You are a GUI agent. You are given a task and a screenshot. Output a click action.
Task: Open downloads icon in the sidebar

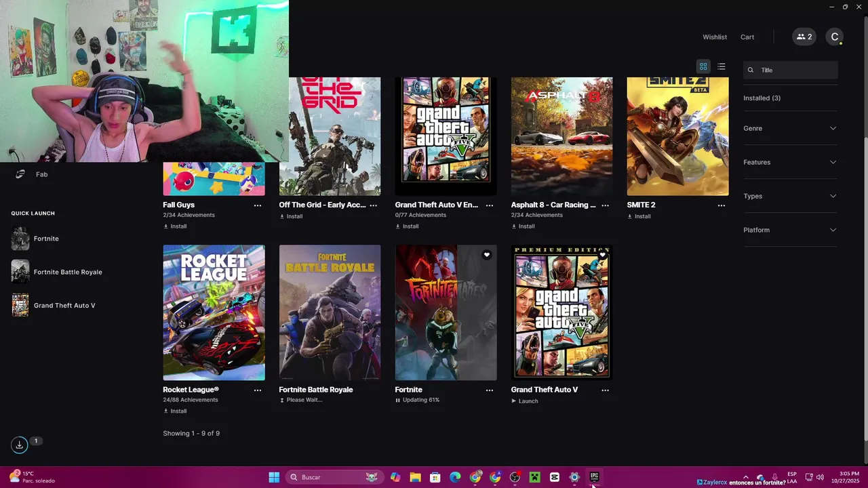[19, 445]
